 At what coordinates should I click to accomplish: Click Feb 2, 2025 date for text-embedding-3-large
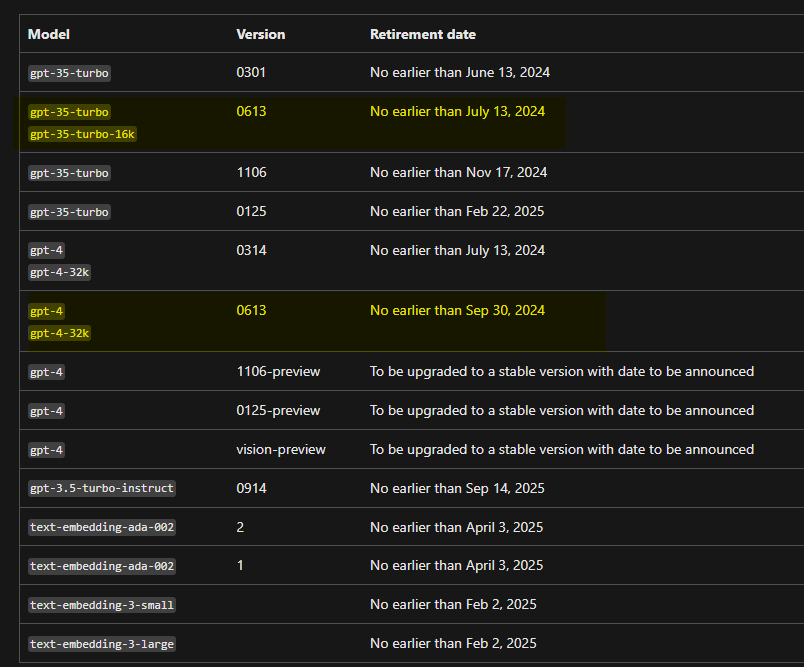(453, 643)
